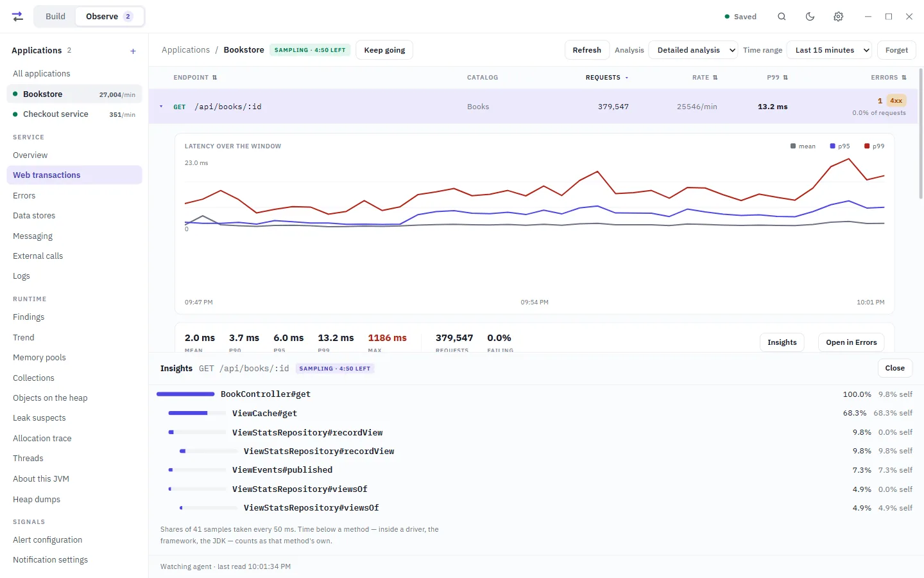Click the Forget button

click(896, 50)
